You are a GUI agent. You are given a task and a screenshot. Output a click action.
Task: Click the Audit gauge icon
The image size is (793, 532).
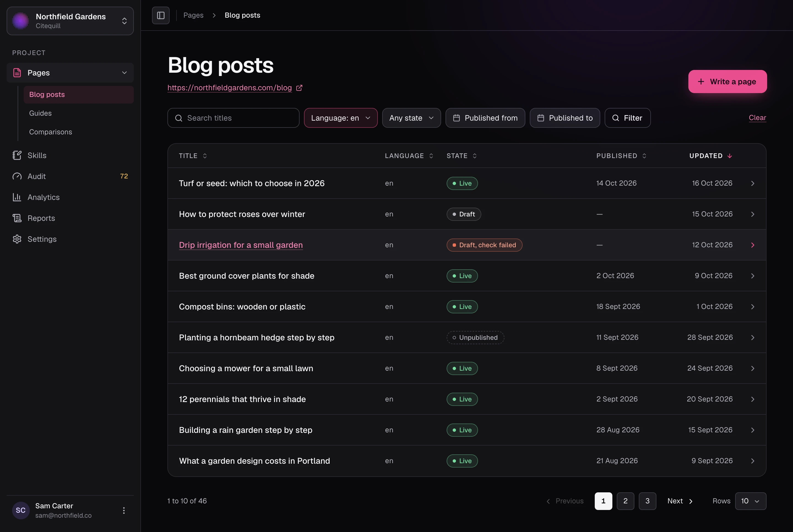[17, 177]
